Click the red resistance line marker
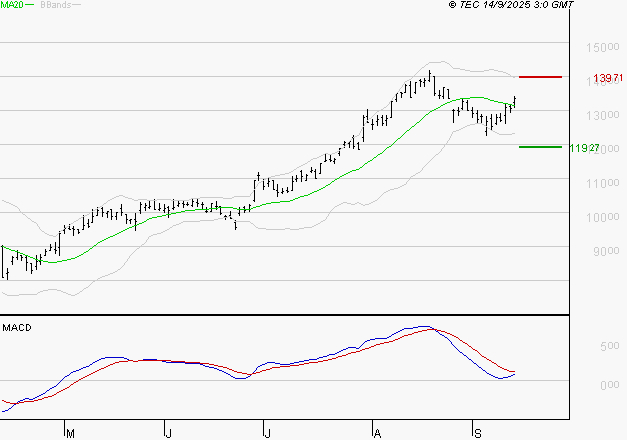Viewport: 627px width, 440px height. (x=540, y=77)
